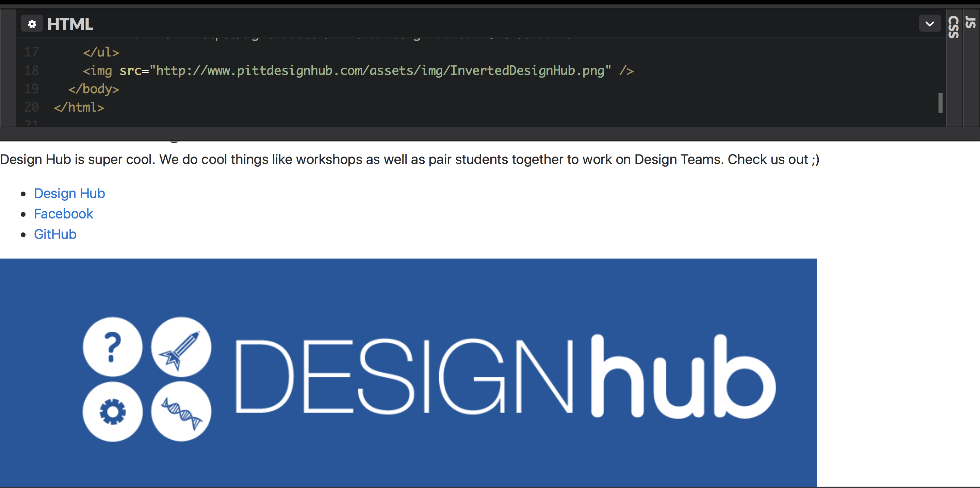Click the gear circle in logo
The width and height of the screenshot is (980, 488).
coord(113,411)
